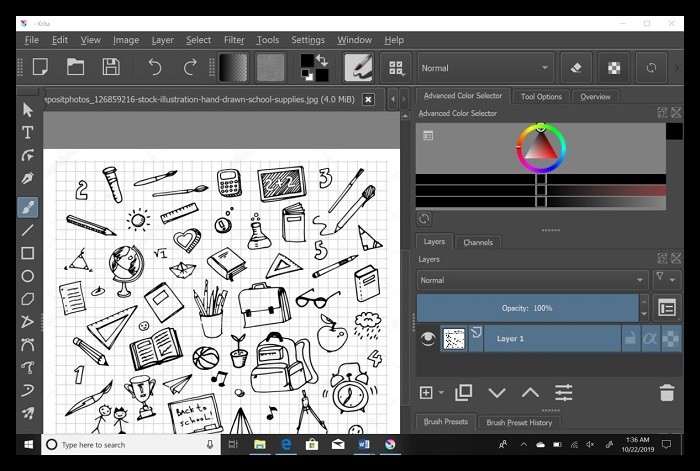Toggle eraser mode in the toolbar
The image size is (700, 471).
pyautogui.click(x=574, y=68)
